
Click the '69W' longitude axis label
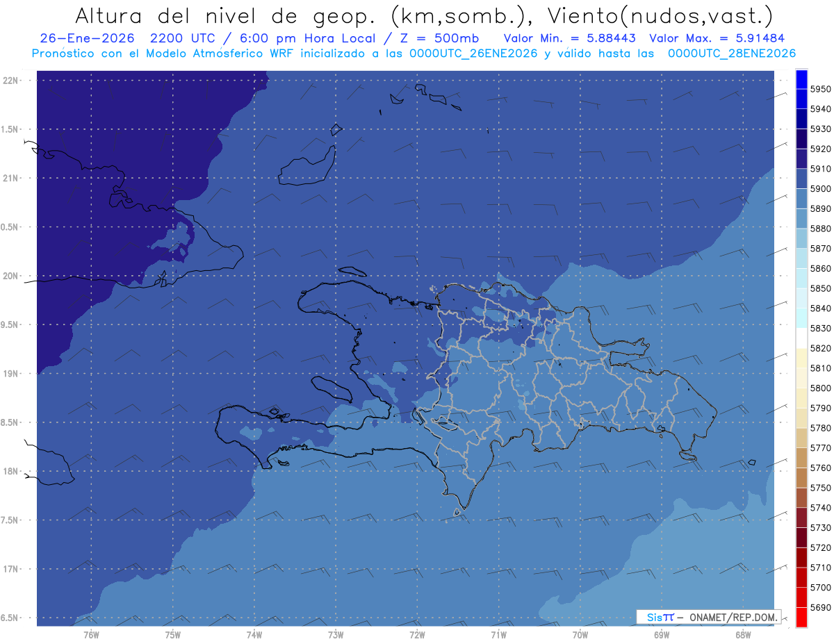click(661, 634)
